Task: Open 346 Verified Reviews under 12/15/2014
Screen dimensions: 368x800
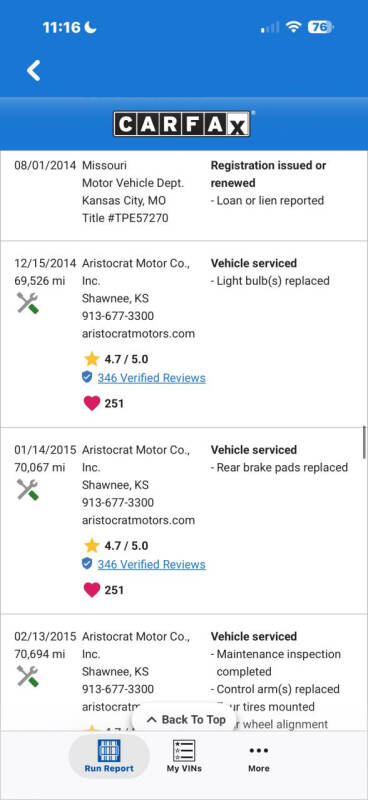Action: 152,378
